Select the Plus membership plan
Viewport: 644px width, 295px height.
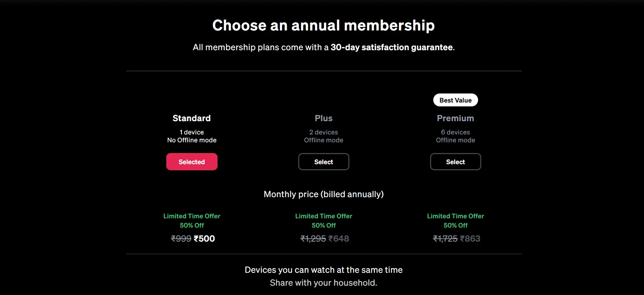click(323, 162)
